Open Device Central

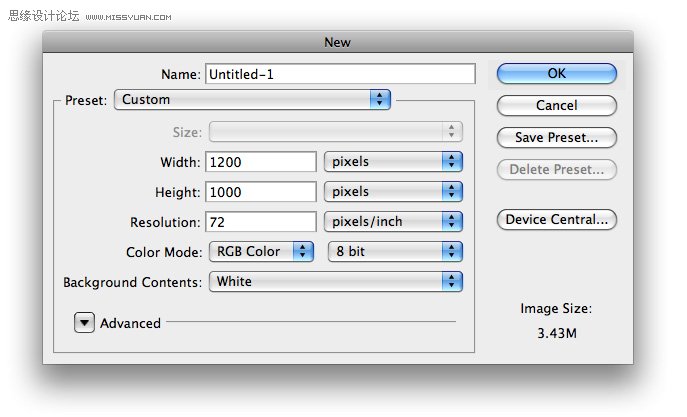556,219
